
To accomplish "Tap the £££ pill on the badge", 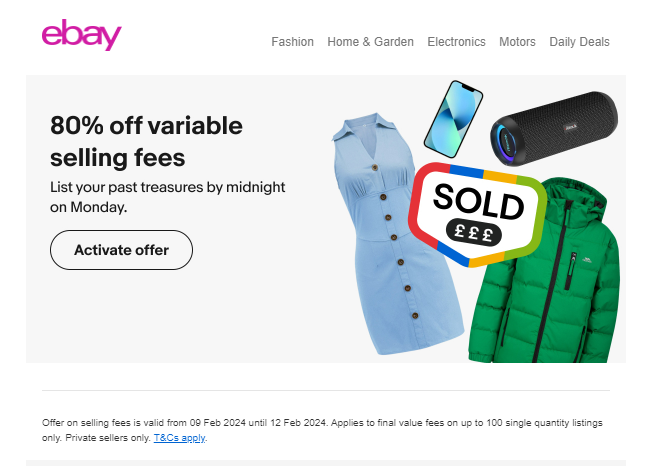I will coord(474,232).
